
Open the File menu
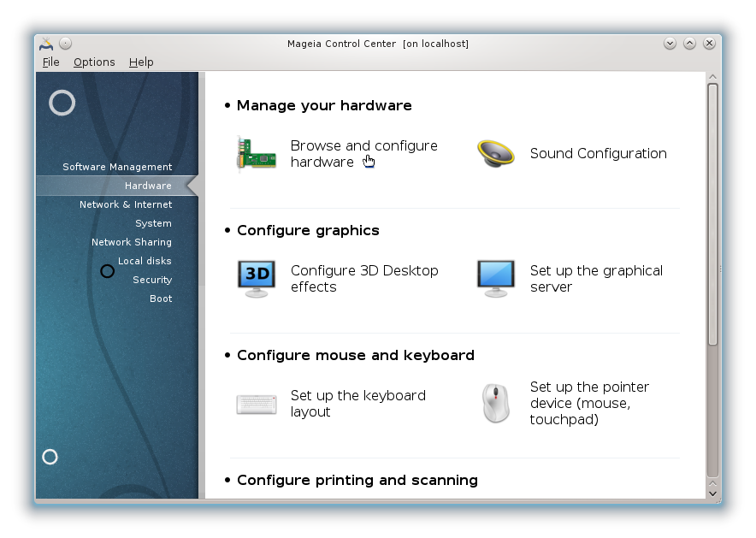coord(50,62)
